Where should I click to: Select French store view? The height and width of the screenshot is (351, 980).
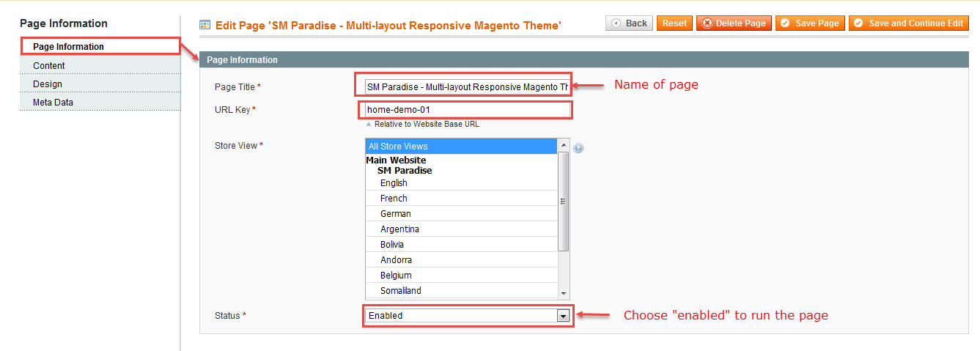(461, 199)
